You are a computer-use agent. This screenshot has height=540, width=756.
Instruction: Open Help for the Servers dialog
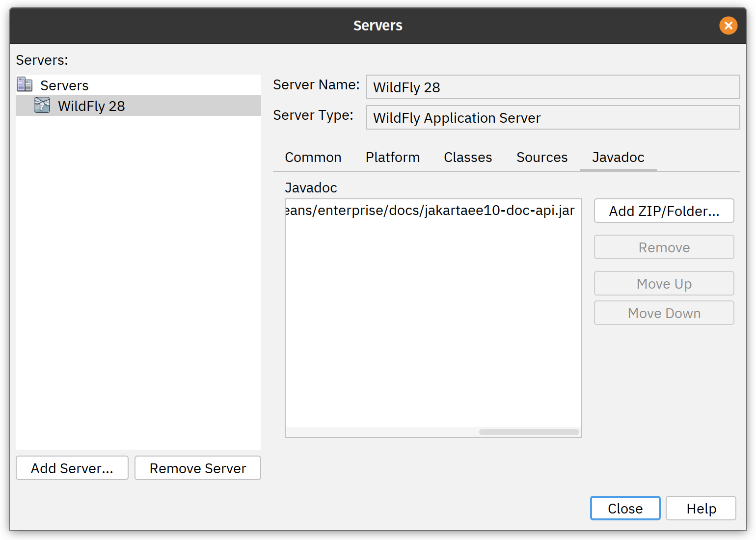click(x=701, y=509)
